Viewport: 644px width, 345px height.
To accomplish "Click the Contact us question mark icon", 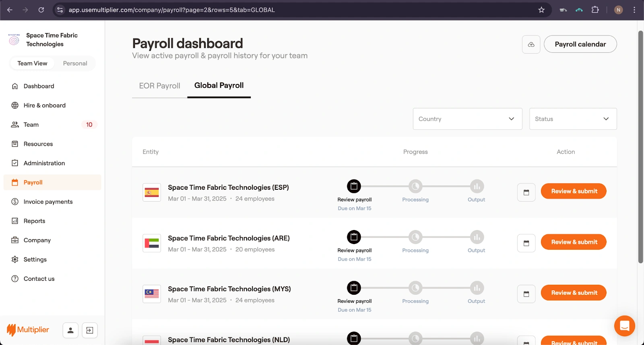I will pyautogui.click(x=15, y=279).
